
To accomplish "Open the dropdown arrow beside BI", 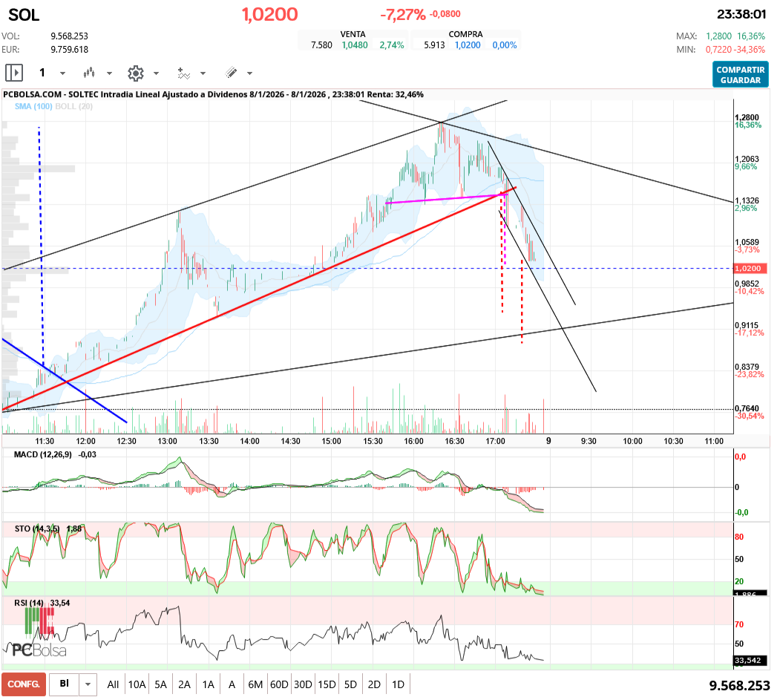I will (89, 684).
